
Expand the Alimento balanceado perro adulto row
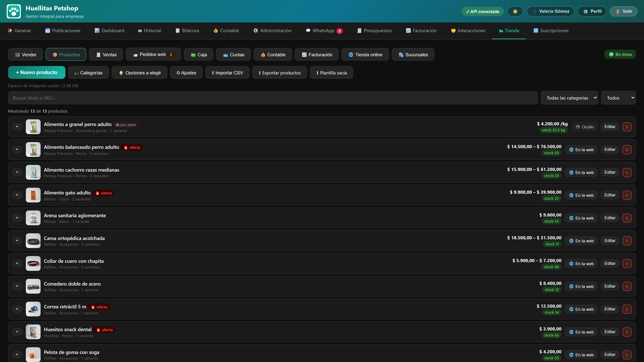click(17, 149)
